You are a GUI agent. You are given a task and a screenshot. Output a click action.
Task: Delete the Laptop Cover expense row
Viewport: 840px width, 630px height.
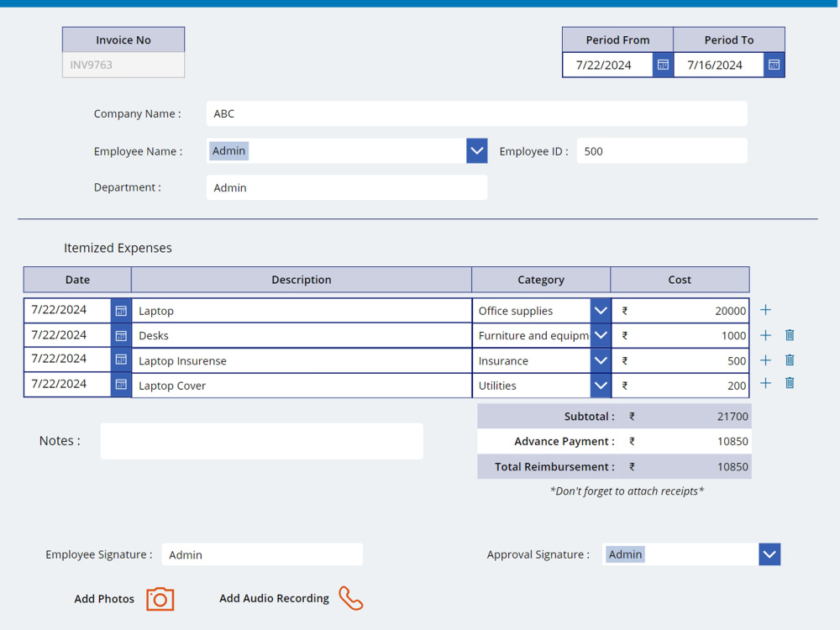[x=790, y=383]
